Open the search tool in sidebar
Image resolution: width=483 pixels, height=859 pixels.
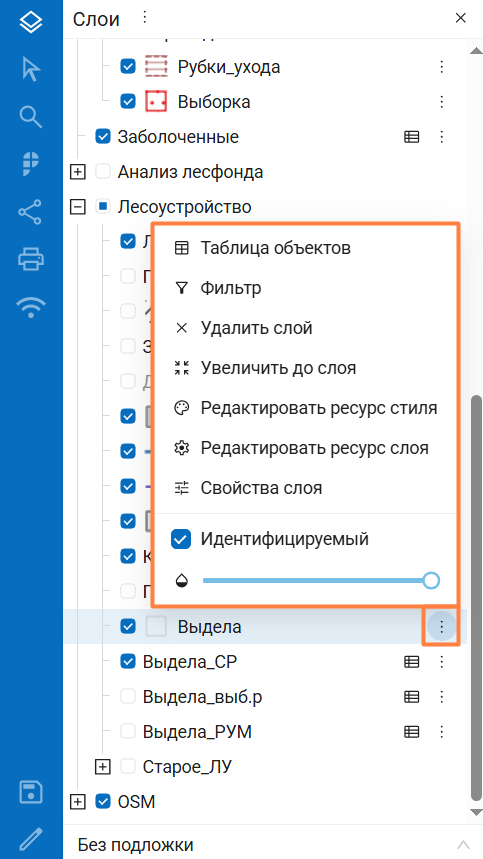[31, 117]
